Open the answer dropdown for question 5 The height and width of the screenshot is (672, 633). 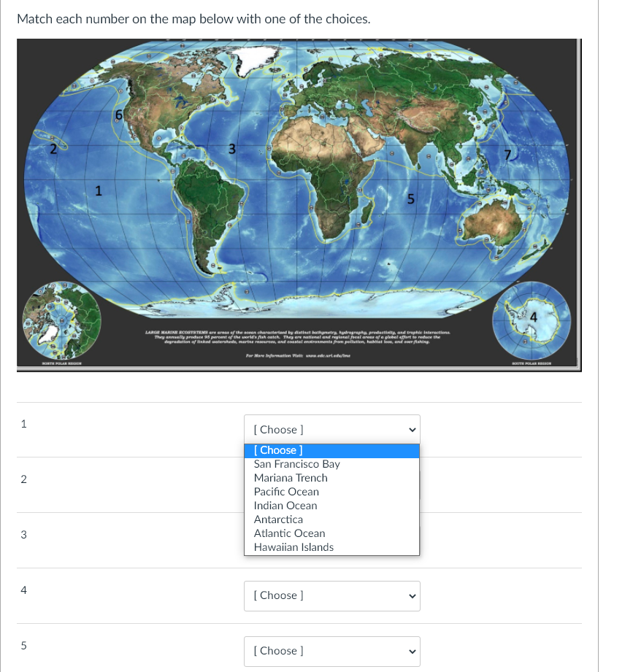(x=331, y=651)
